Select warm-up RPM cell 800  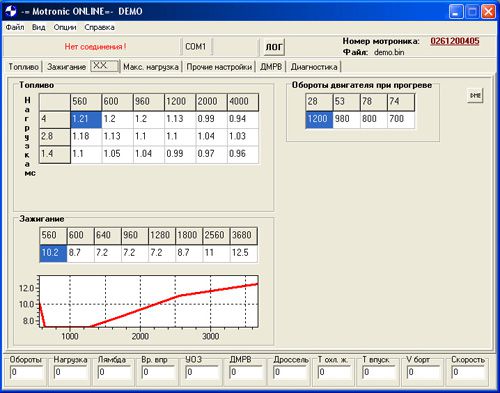(x=374, y=119)
